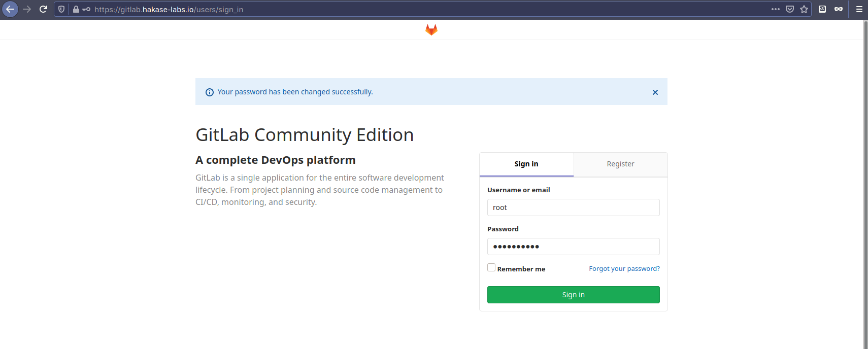This screenshot has height=349, width=868.
Task: Click the 'Remember me' label text
Action: click(521, 269)
